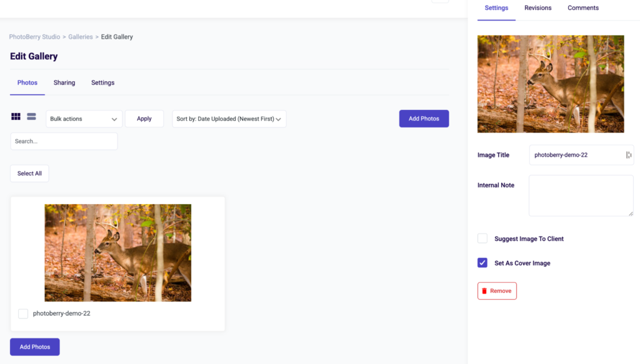Click Select All button
This screenshot has height=364, width=640.
tap(29, 174)
